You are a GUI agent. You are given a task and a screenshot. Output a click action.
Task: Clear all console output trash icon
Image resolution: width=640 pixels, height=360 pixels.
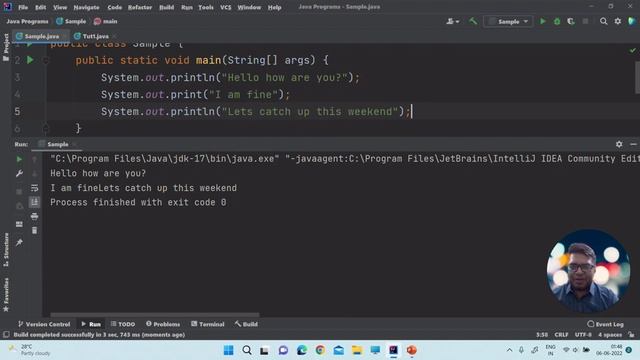[x=34, y=231]
